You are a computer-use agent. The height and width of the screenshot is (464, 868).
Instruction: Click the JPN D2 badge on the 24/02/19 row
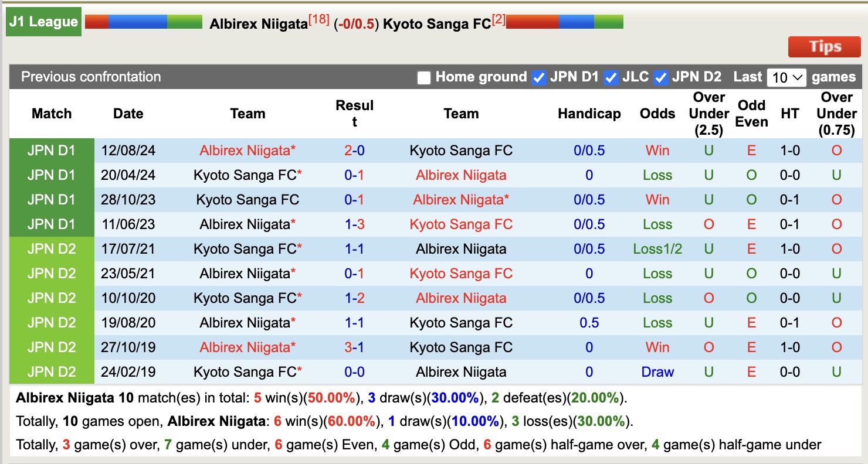pos(51,371)
